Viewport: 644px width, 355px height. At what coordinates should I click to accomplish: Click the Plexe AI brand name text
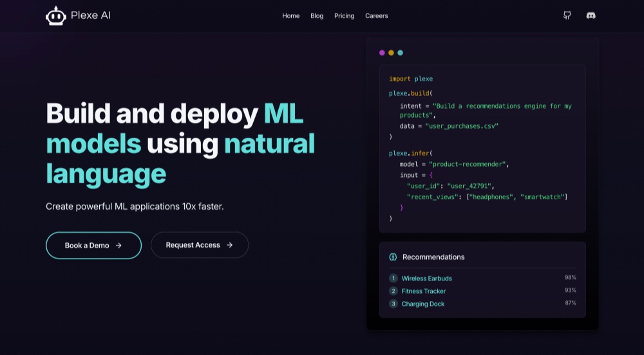tap(91, 15)
